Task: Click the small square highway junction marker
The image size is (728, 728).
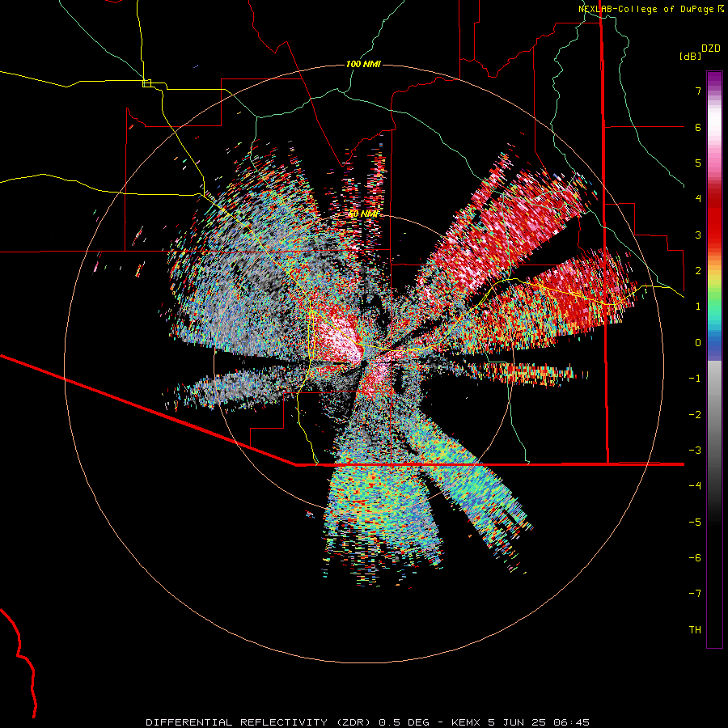Action: (146, 83)
